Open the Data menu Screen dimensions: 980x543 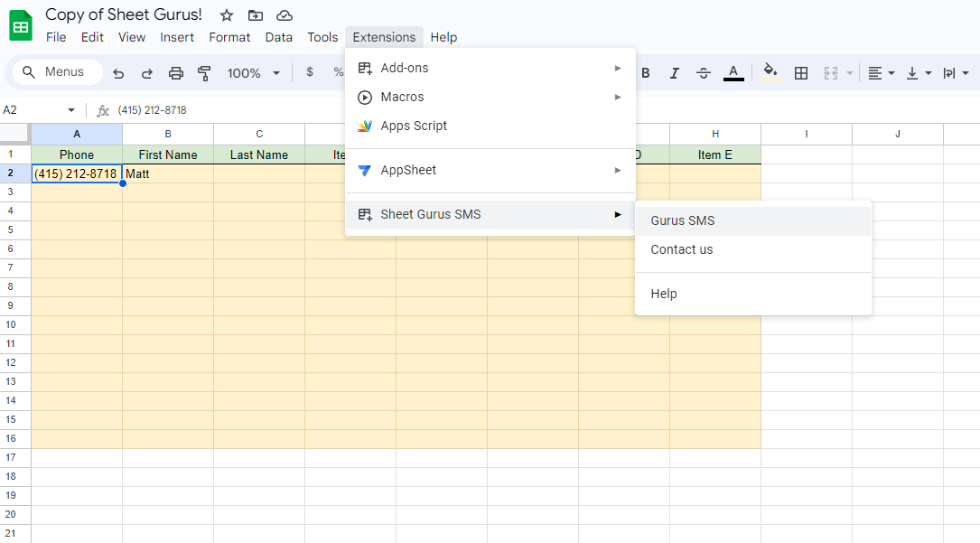(279, 37)
